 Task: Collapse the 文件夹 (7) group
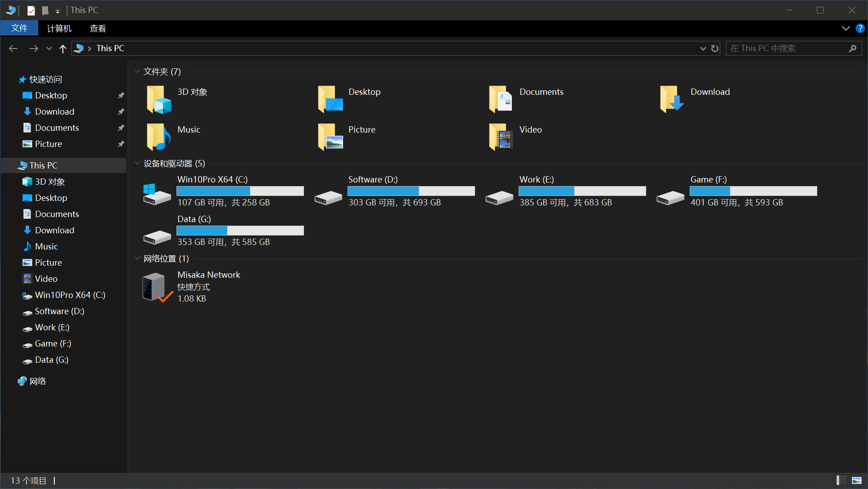coord(137,71)
